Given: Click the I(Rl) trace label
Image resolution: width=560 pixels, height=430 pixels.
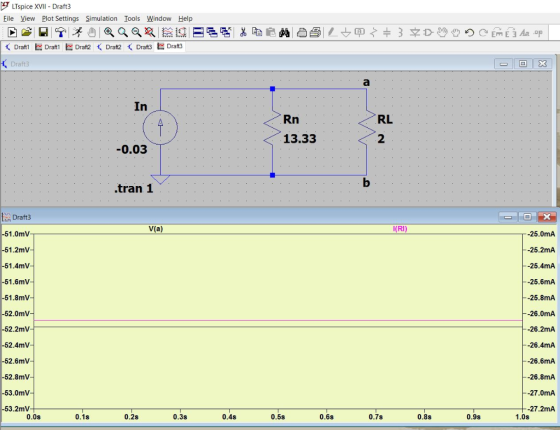Looking at the screenshot, I should click(x=400, y=229).
